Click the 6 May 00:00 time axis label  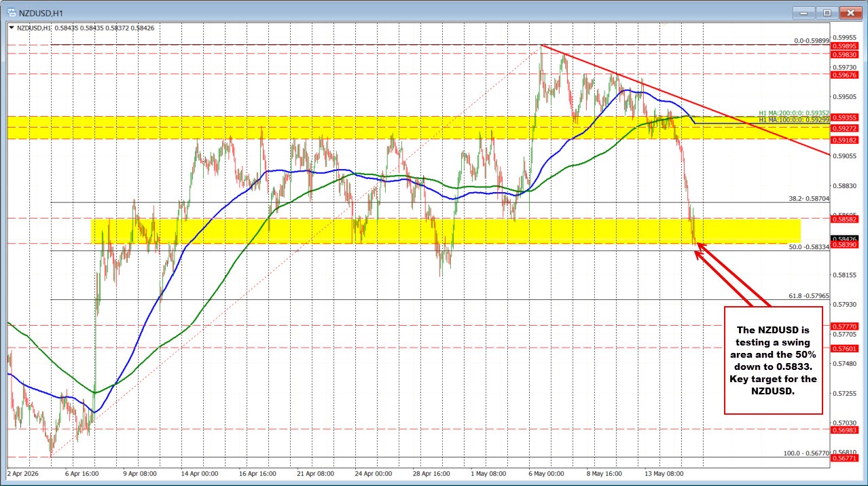[x=547, y=472]
